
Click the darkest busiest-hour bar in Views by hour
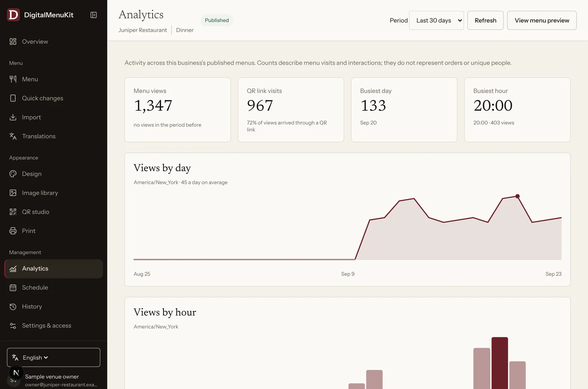click(500, 363)
